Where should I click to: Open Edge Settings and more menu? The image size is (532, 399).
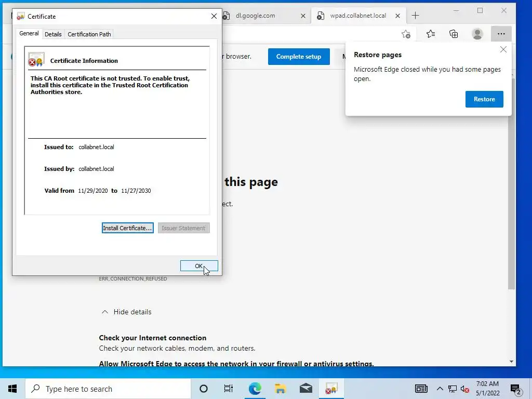(x=501, y=34)
